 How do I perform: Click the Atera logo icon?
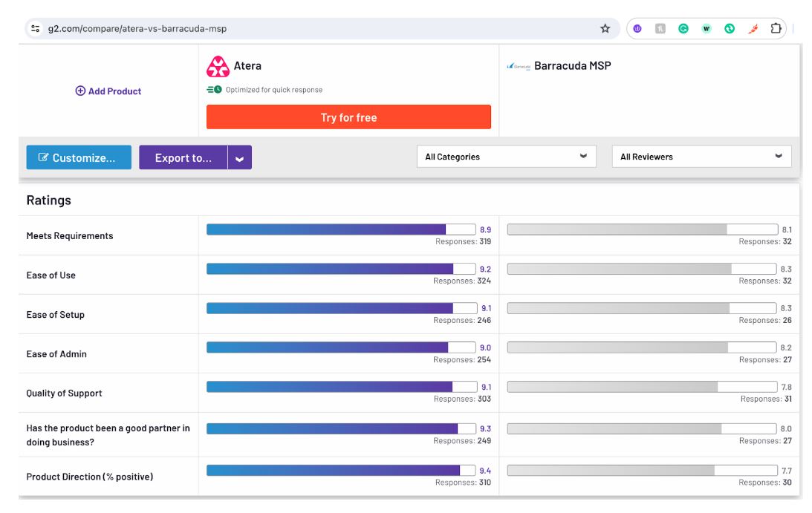218,66
